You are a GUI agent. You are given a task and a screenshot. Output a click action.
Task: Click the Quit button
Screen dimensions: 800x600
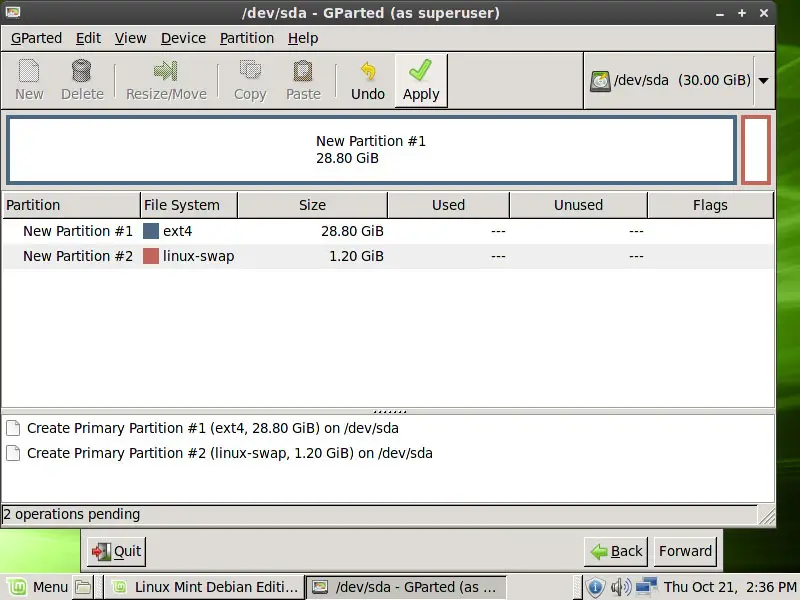click(116, 552)
